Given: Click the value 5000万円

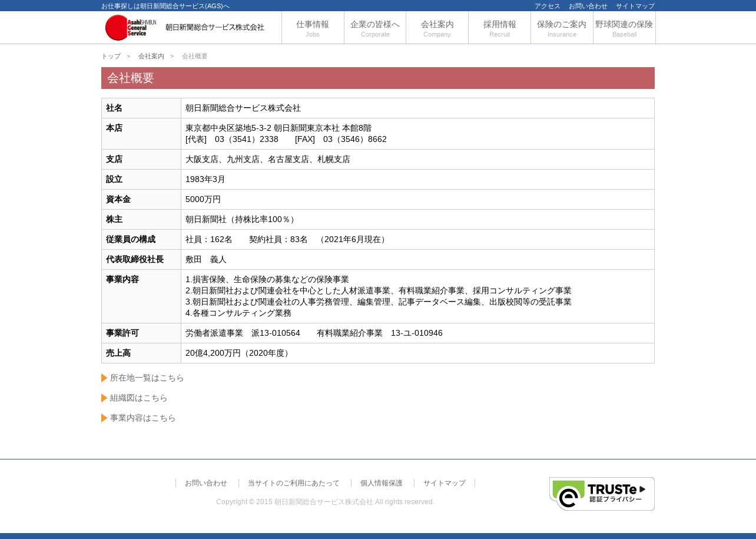Looking at the screenshot, I should coord(203,200).
